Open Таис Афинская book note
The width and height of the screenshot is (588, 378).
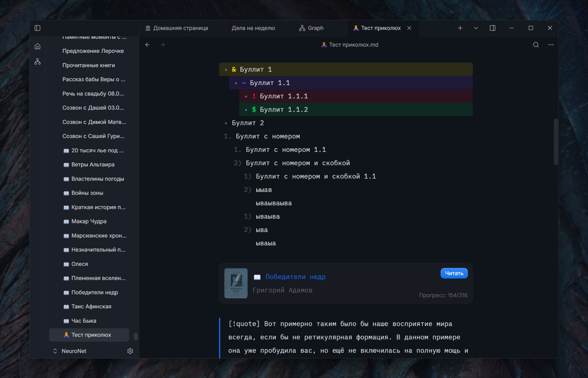(x=87, y=307)
